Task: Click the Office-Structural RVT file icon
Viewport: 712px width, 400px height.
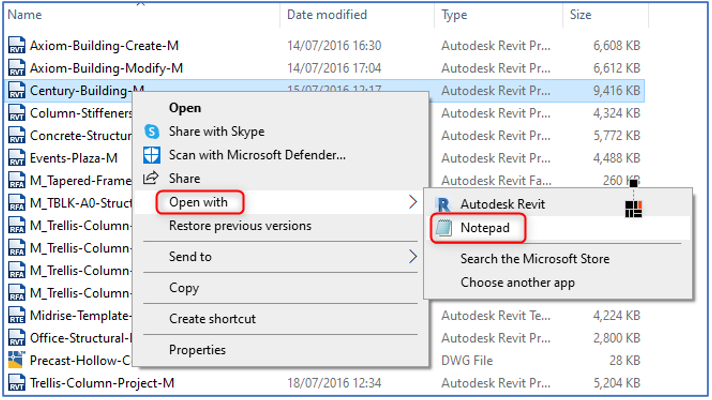Action: (x=17, y=338)
